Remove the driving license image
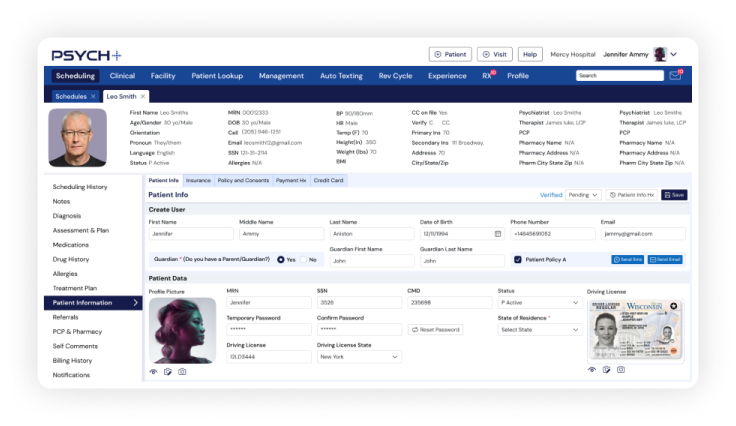Viewport: 736px width, 426px height. pos(673,306)
